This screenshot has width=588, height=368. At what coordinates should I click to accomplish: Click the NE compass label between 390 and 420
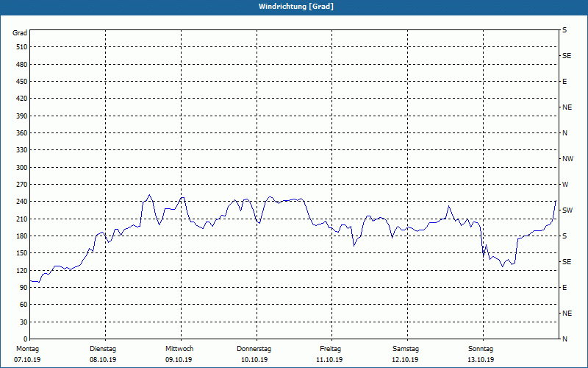coord(567,107)
